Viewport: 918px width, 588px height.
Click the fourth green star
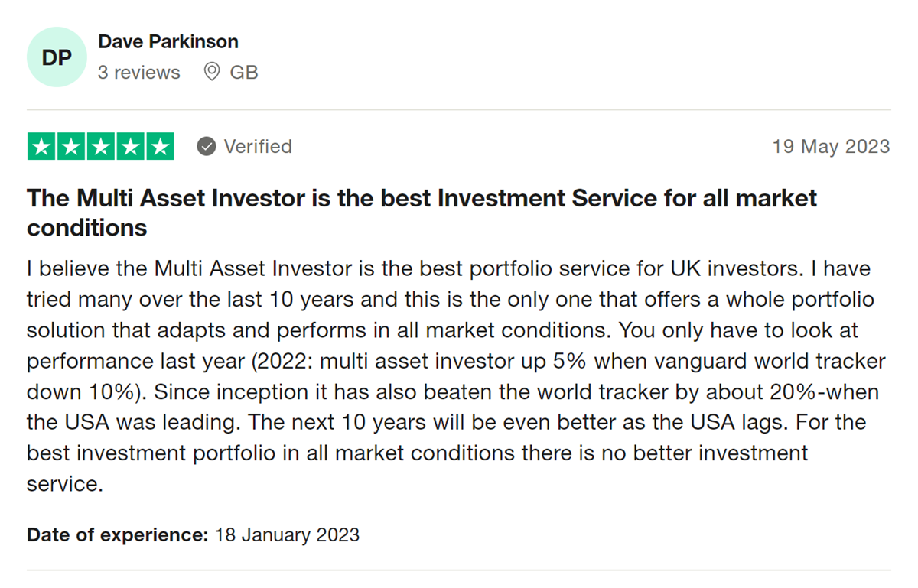[130, 146]
